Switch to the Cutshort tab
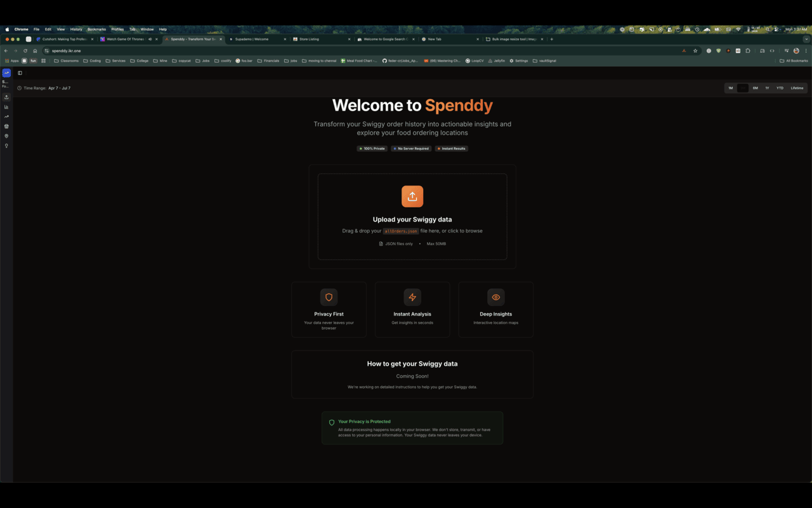This screenshot has height=508, width=812. 63,39
